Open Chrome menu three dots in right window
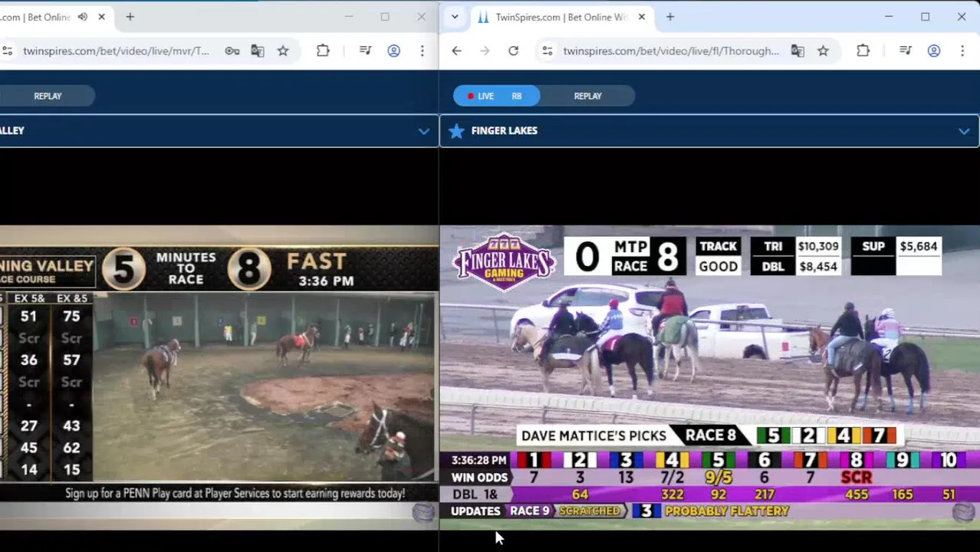The height and width of the screenshot is (552, 980). point(962,51)
